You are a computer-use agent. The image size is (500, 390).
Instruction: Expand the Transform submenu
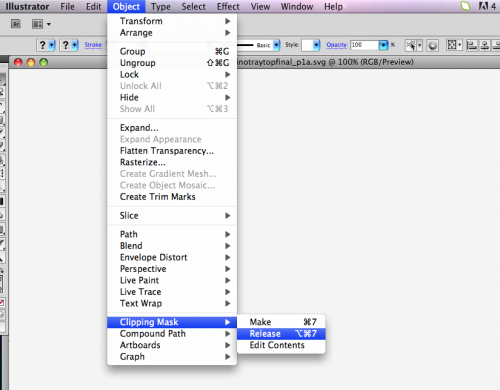(172, 21)
